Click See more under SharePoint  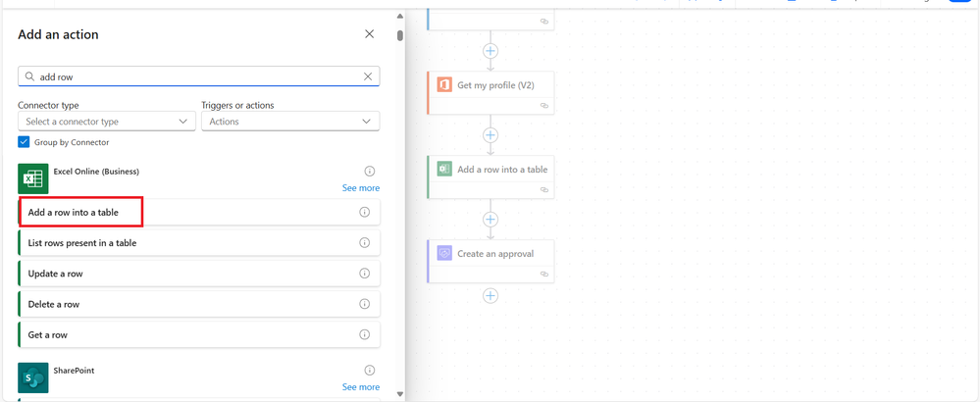(361, 387)
